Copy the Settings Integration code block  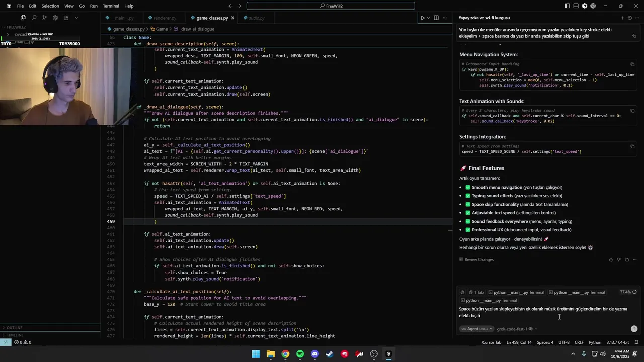coord(632,146)
